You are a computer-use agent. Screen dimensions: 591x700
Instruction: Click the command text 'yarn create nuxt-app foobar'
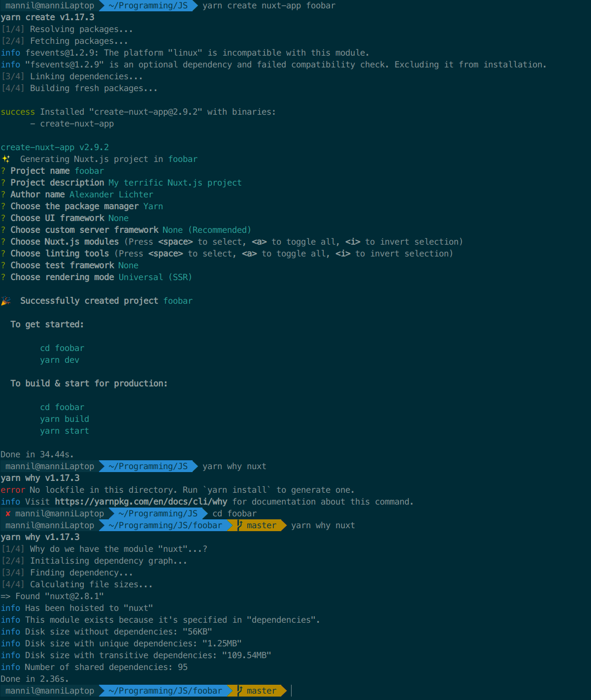[x=269, y=5]
